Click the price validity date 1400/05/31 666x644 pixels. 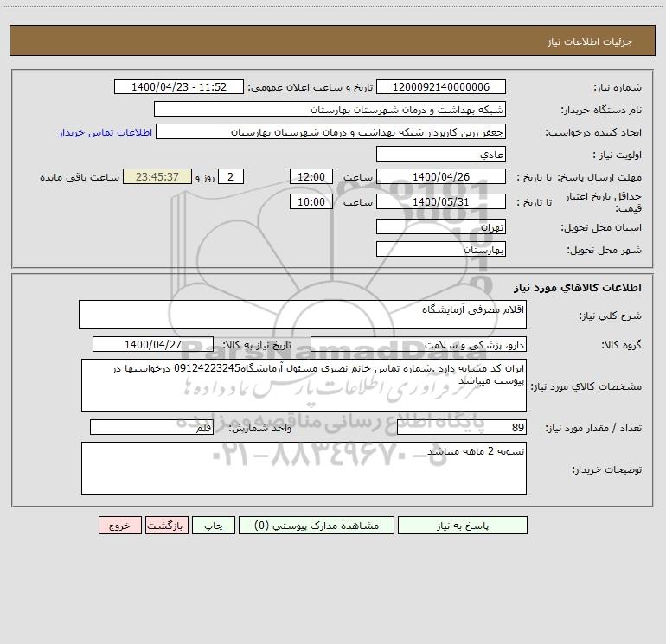441,201
